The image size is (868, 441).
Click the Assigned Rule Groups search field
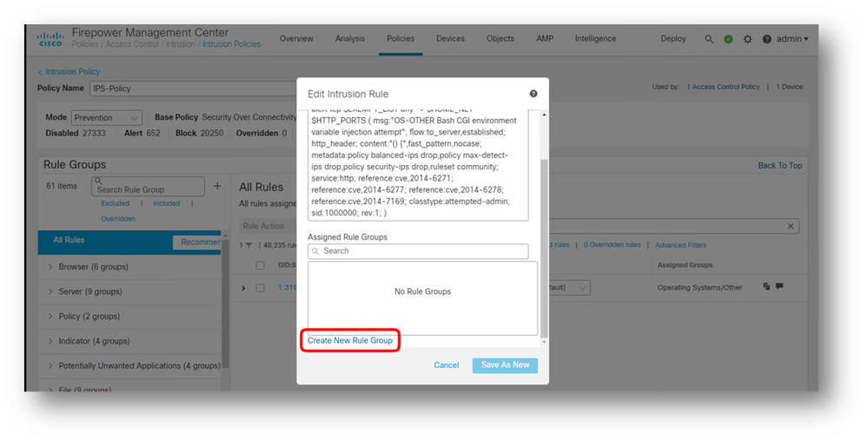[x=418, y=251]
